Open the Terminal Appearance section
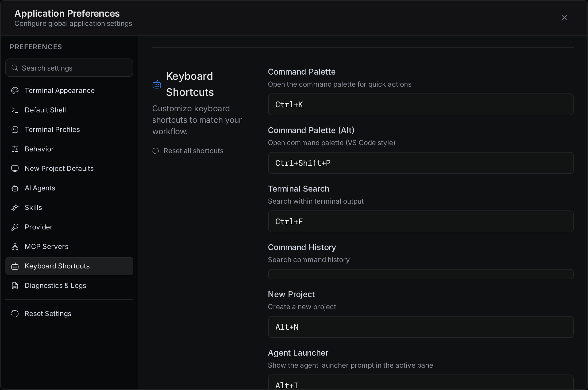Viewport: 588px width, 390px height. pyautogui.click(x=69, y=91)
